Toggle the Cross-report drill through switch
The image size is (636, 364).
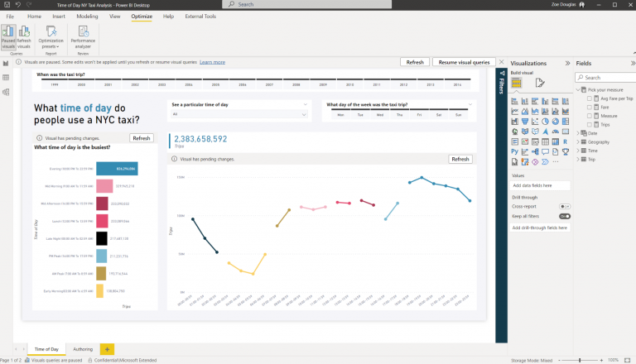coord(565,206)
